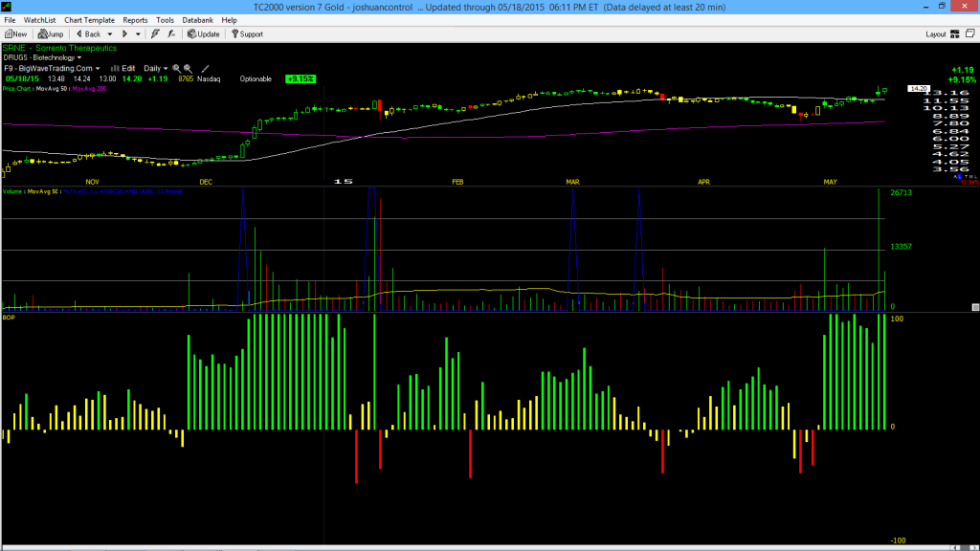Open the Chart Template menu
Viewport: 980px width, 551px height.
point(89,20)
